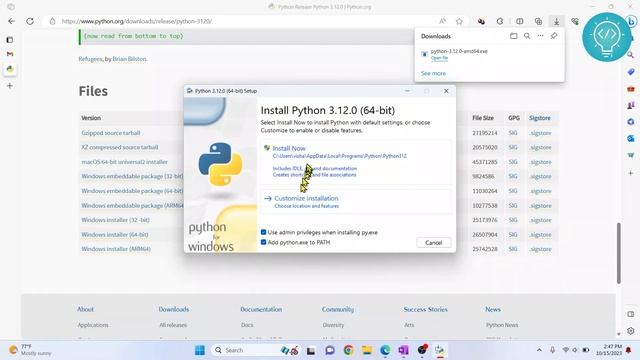640x360 pixels.
Task: Show Python installer from taskbar icon
Action: click(440, 350)
